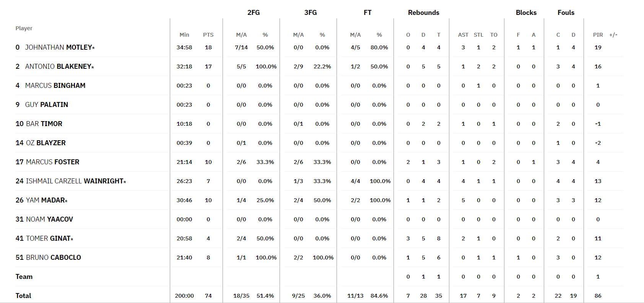This screenshot has width=644, height=303.
Task: Click the PTS column header
Action: 208,35
